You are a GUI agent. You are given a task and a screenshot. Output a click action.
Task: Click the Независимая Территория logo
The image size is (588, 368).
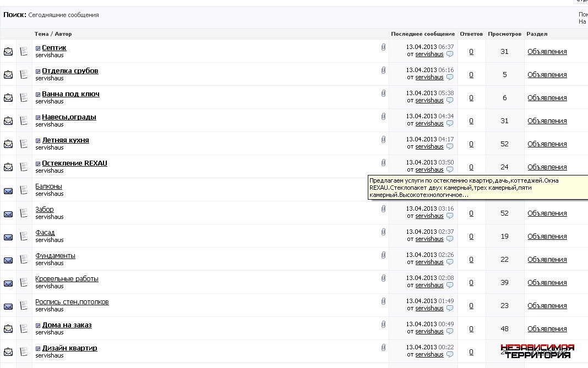pyautogui.click(x=537, y=351)
